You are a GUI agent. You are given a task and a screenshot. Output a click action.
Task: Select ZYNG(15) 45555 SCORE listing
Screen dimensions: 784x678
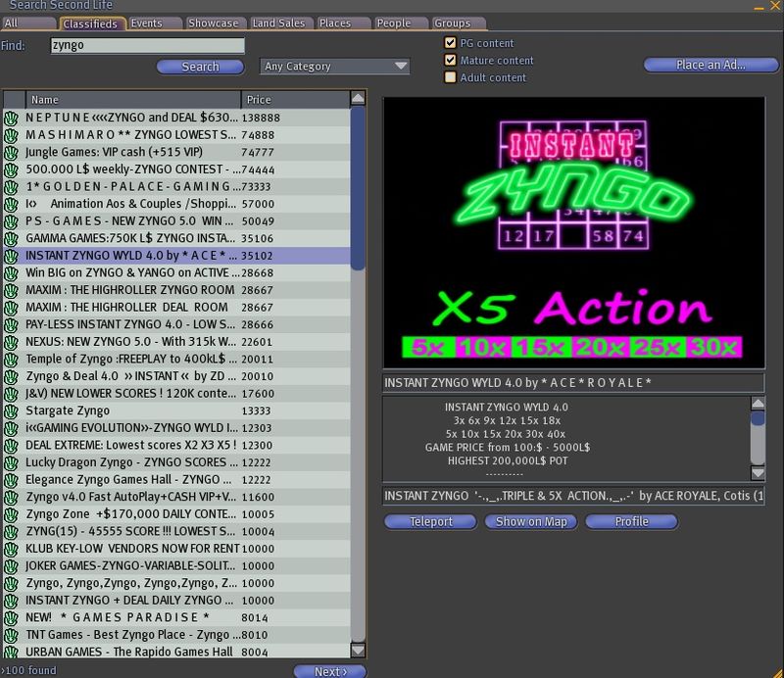(x=177, y=532)
